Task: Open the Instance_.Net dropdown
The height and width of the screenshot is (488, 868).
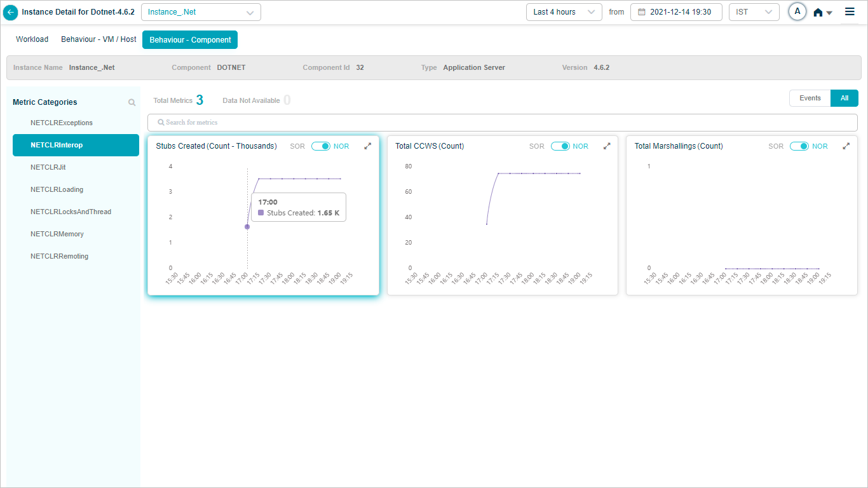Action: click(x=201, y=12)
